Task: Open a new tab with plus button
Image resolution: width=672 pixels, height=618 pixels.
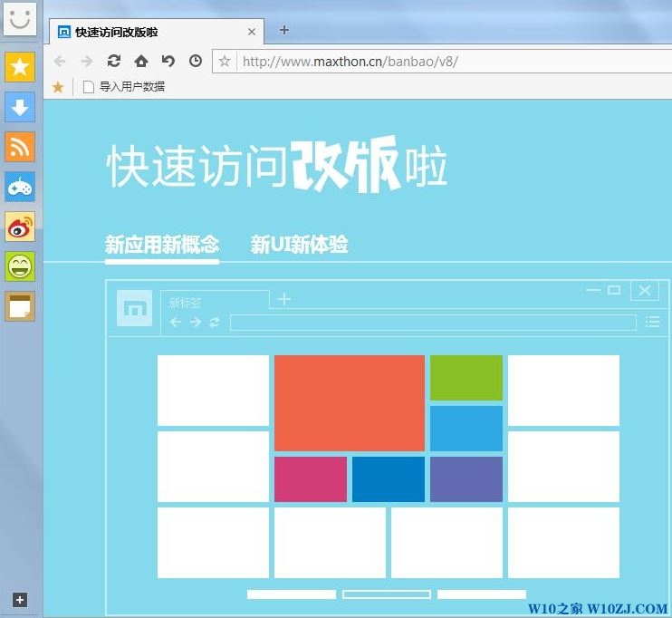Action: tap(283, 30)
